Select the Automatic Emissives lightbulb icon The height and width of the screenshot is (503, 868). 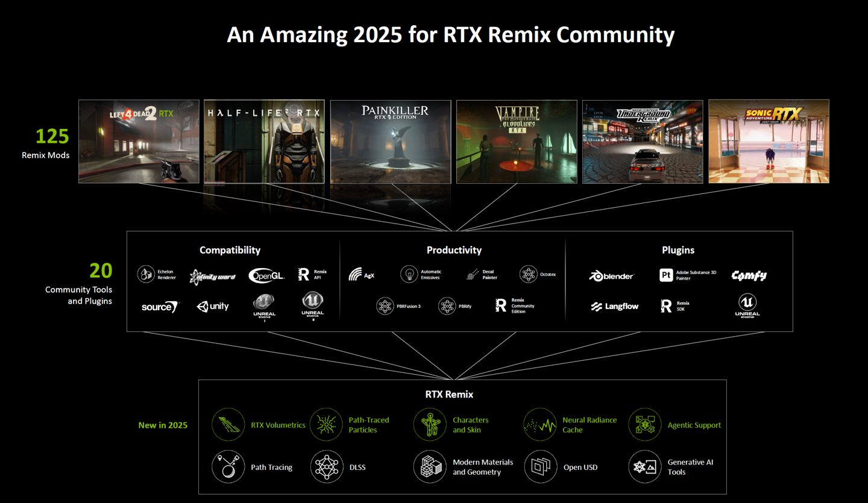coord(409,275)
